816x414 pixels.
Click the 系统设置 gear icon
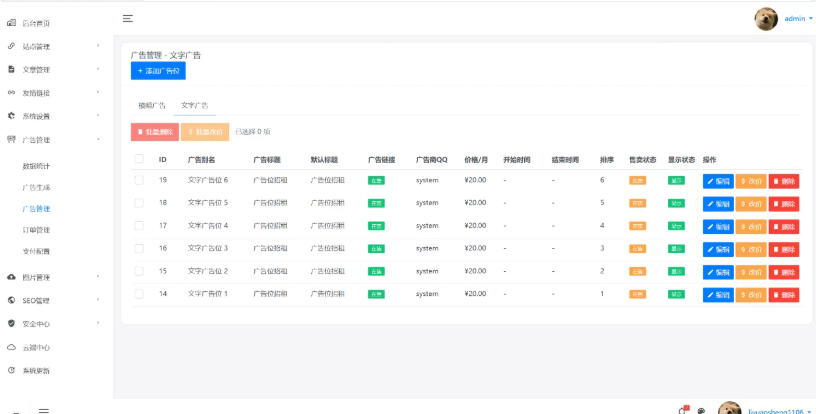point(11,116)
